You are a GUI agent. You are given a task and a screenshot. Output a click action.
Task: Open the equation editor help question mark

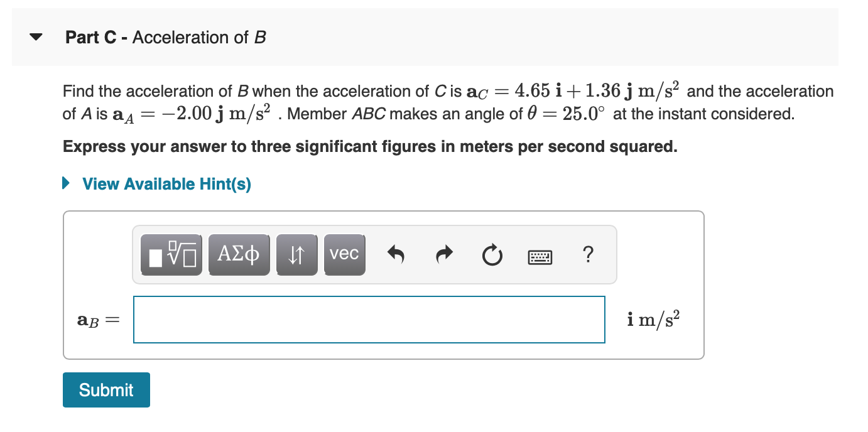[588, 254]
